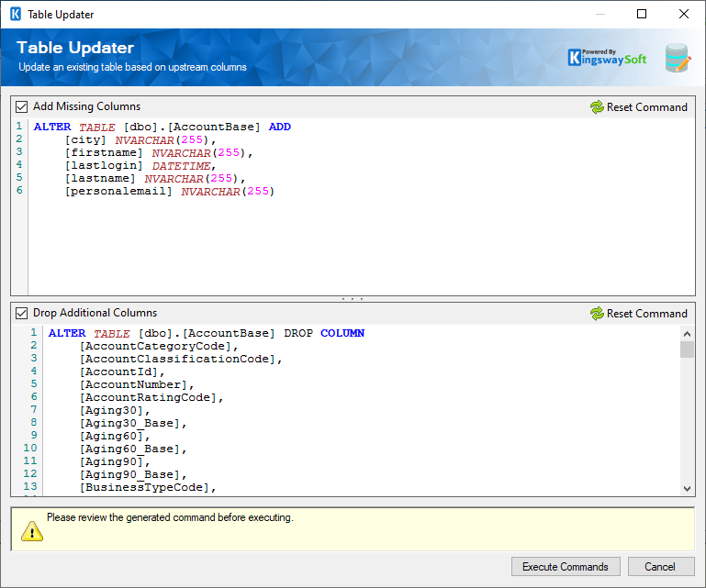Screen dimensions: 706x588
Task: Click [dbo].[AccountBase] in the add columns command
Action: pos(192,127)
